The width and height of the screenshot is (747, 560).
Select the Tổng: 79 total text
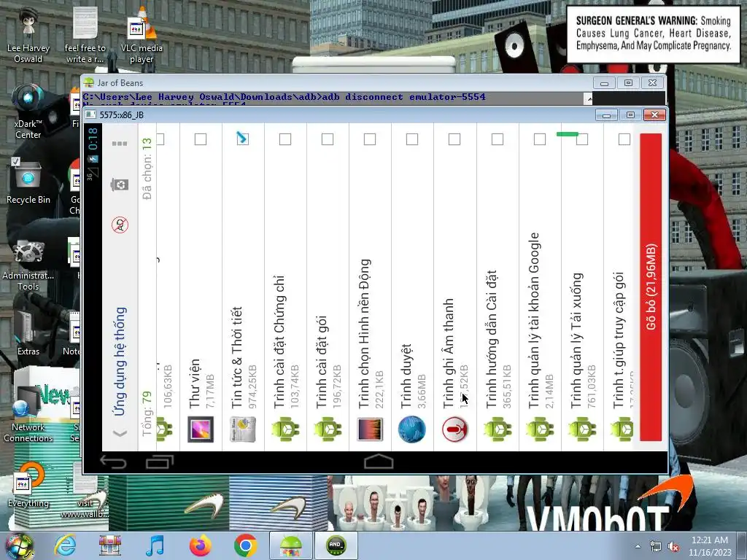147,413
